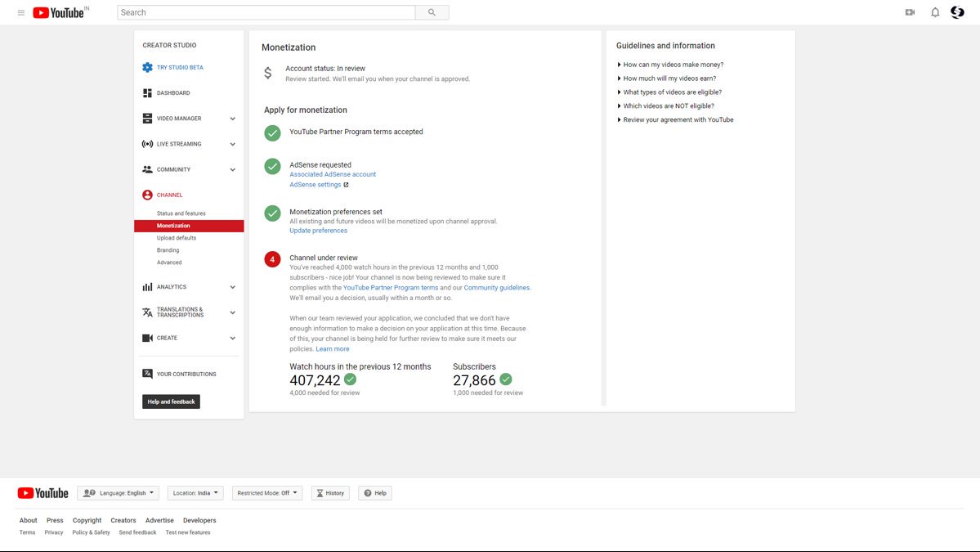Open the AdSense settings link
This screenshot has width=980, height=552.
click(x=315, y=185)
